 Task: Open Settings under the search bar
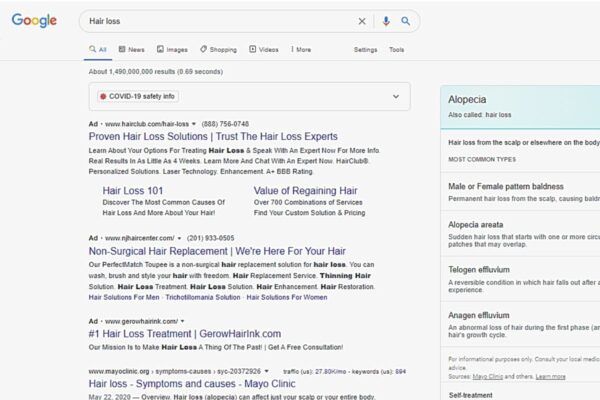click(x=365, y=50)
